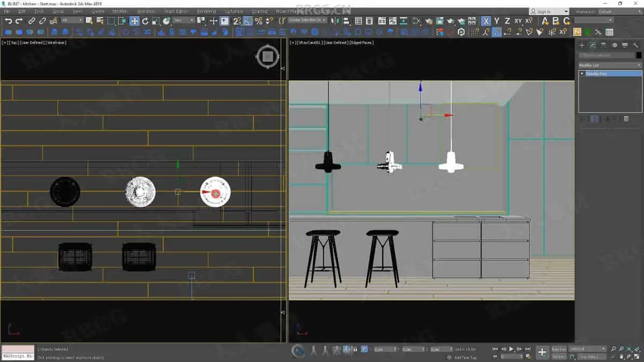The width and height of the screenshot is (644, 362).
Task: Click the Create panel plus icon
Action: tap(582, 46)
